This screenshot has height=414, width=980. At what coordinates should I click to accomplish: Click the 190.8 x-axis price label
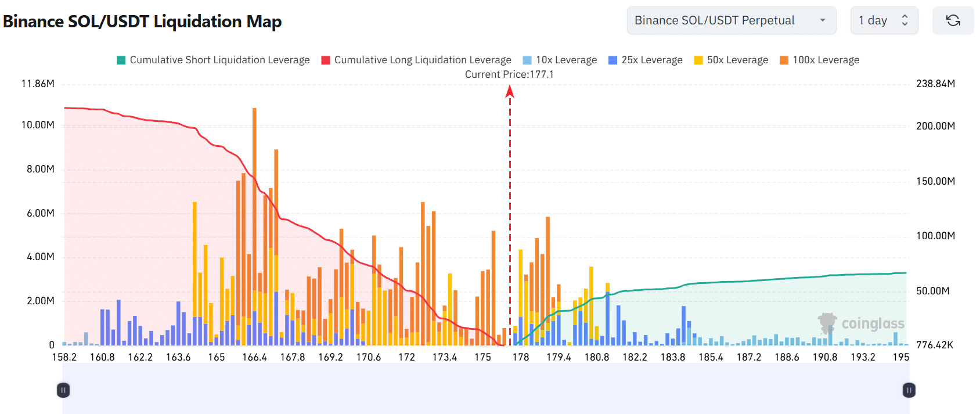[x=825, y=357]
